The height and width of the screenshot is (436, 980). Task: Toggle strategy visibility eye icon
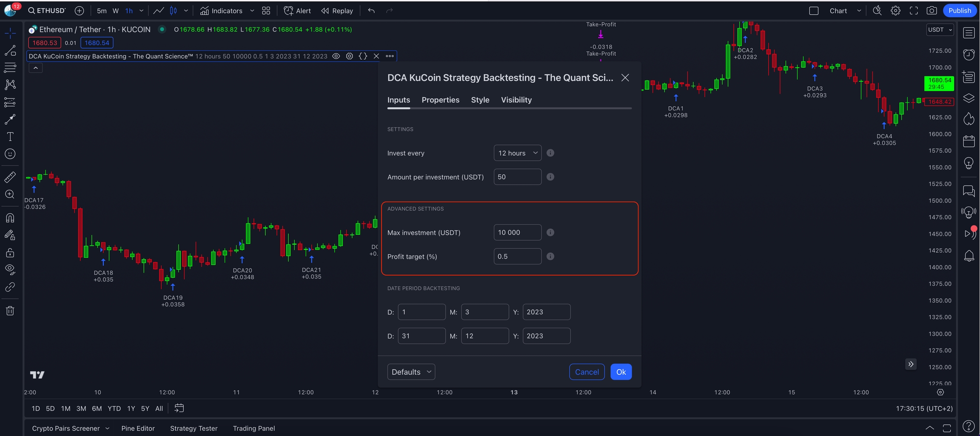[336, 56]
